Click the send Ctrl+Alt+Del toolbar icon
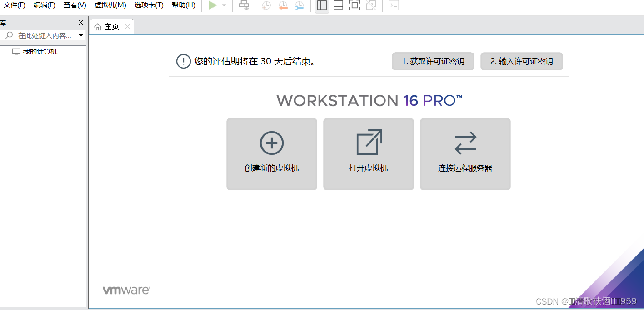644x310 pixels. 244,5
